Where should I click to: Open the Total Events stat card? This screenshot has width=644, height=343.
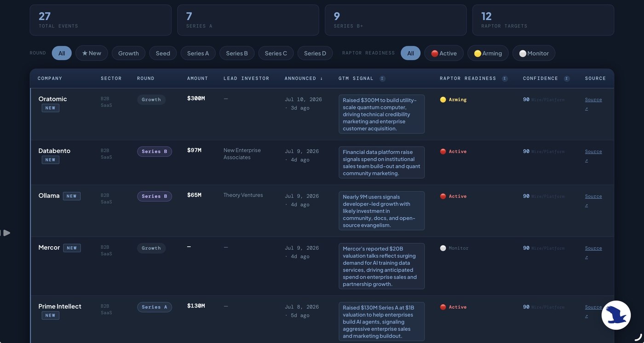(101, 20)
